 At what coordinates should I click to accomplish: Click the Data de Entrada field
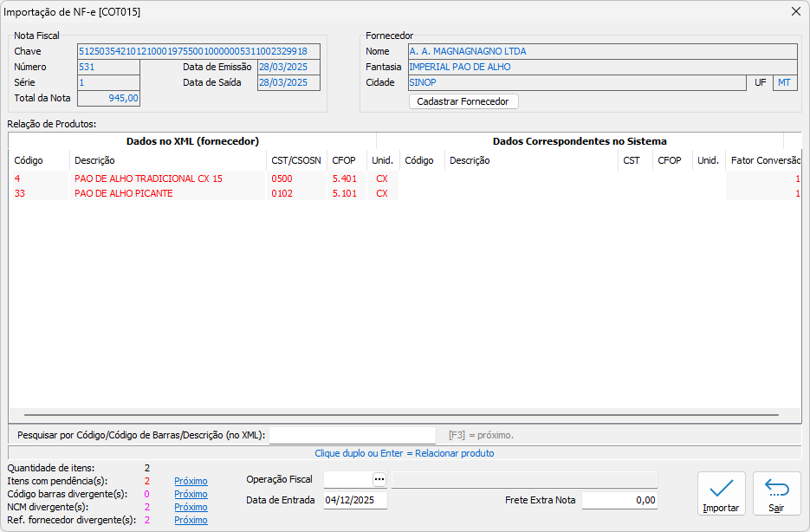(x=355, y=500)
